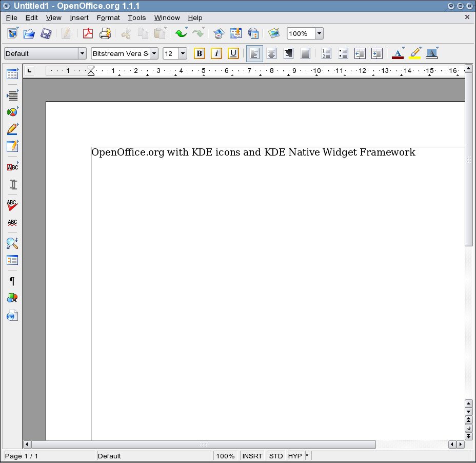Open the 100% zoom dropdown

click(x=319, y=33)
